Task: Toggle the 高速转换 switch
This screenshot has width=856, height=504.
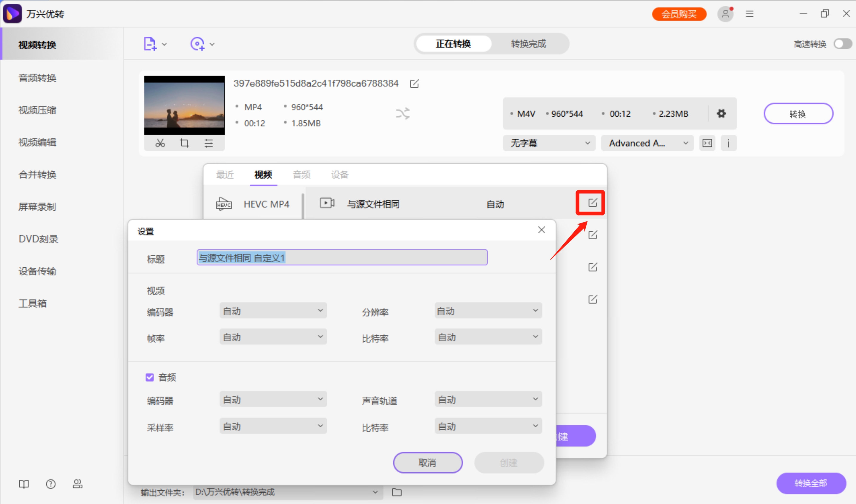Action: coord(842,44)
